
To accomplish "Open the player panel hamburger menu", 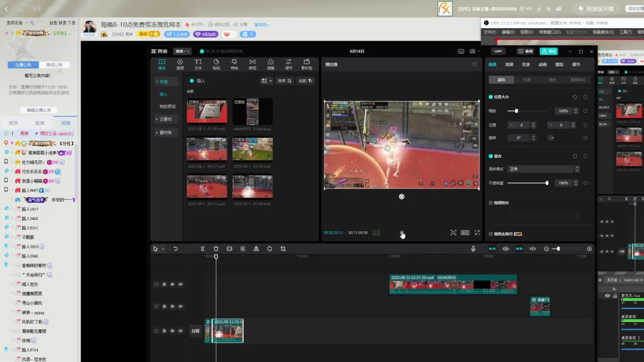I will [x=474, y=64].
